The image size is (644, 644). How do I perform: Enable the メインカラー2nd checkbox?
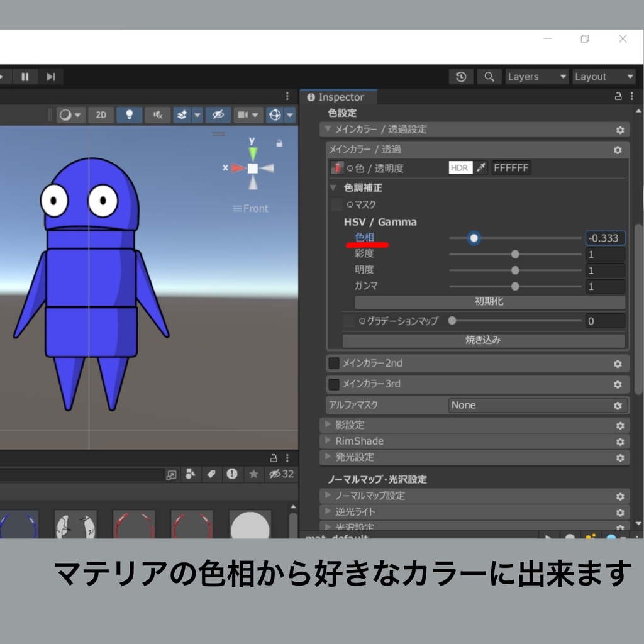[x=333, y=363]
